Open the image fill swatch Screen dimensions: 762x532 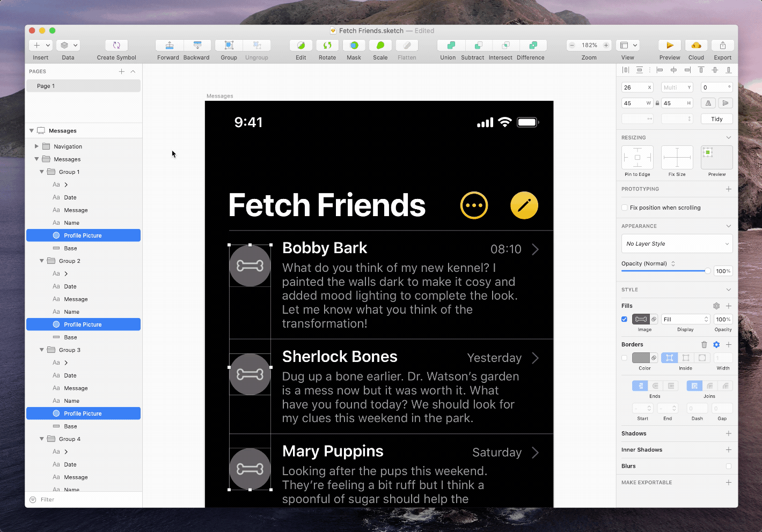pos(641,319)
